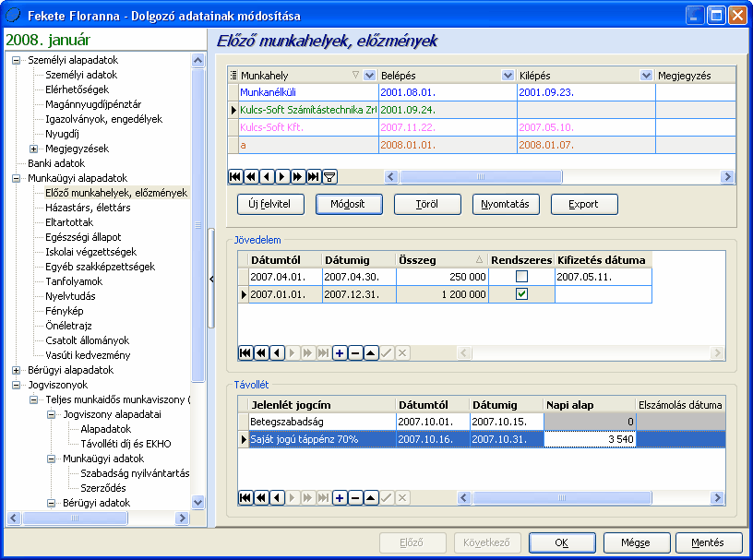
Task: Go to first record in Jövedelem navigator
Action: pyautogui.click(x=245, y=353)
